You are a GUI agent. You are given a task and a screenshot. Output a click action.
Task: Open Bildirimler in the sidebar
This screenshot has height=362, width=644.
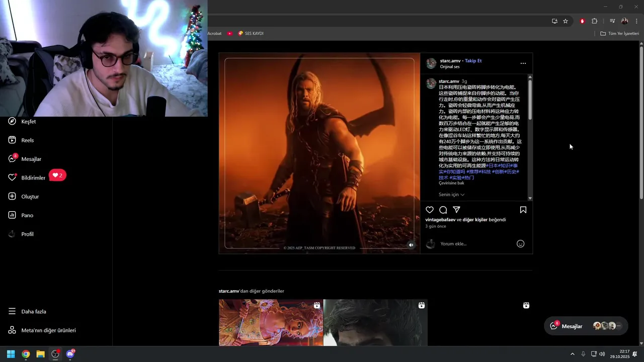[x=27, y=177]
